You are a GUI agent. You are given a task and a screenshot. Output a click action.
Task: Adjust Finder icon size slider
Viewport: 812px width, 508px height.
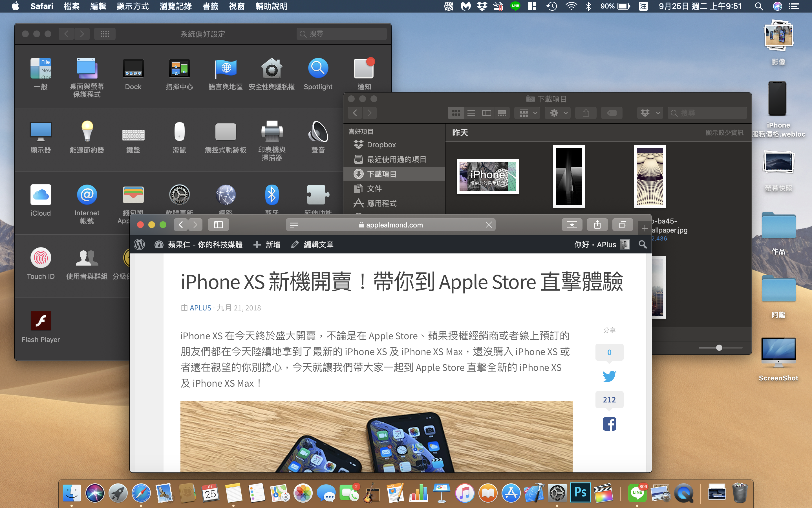pos(719,348)
